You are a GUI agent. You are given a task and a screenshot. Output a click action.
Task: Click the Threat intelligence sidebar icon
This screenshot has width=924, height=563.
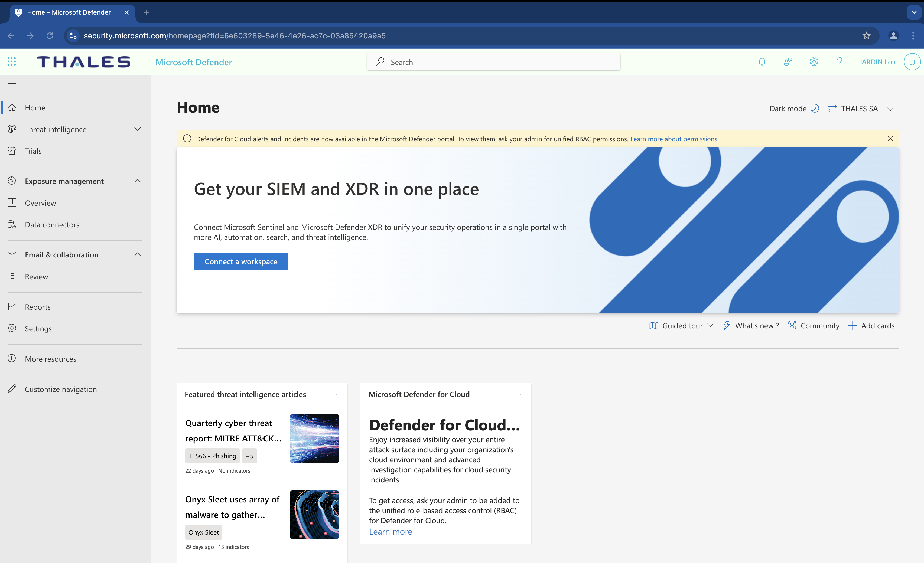pyautogui.click(x=12, y=129)
